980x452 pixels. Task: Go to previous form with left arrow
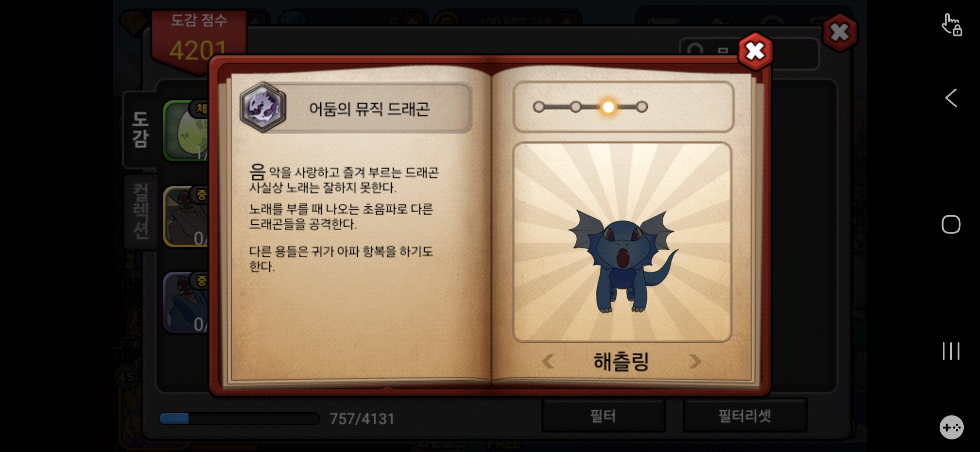tap(548, 361)
